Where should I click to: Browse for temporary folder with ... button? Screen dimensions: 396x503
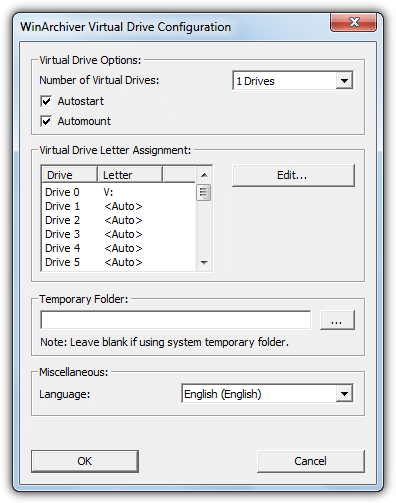pos(337,320)
